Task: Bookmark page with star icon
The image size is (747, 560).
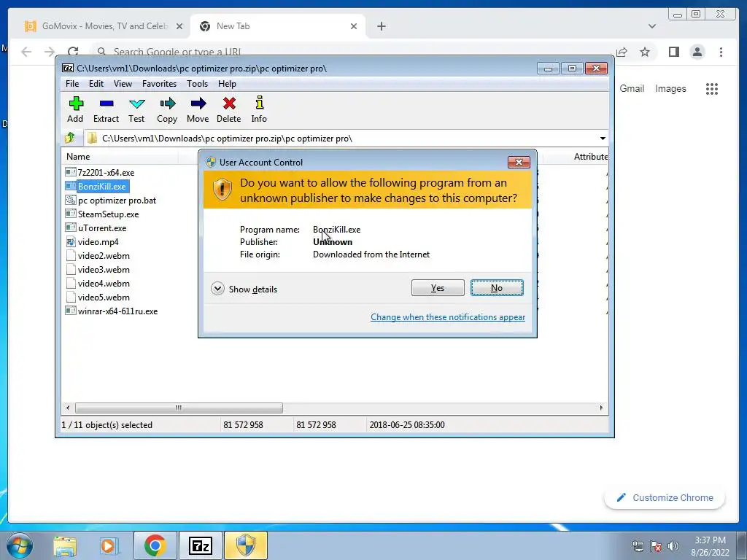Action: [645, 52]
